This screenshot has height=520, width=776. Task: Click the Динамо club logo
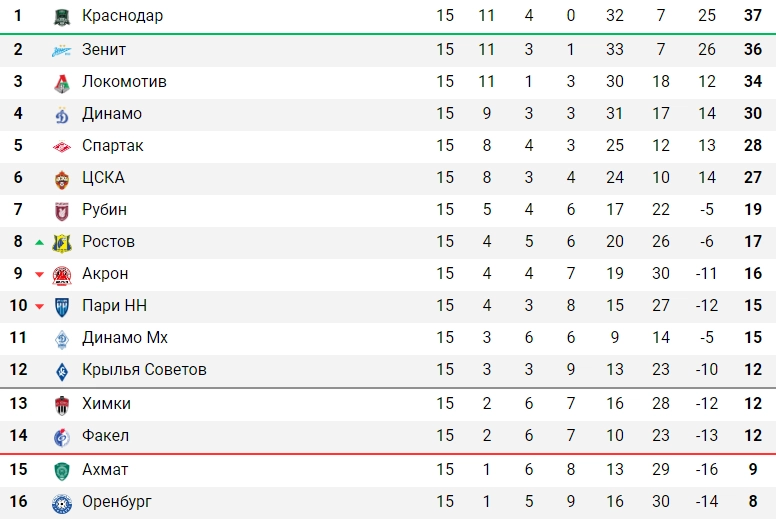pyautogui.click(x=62, y=114)
